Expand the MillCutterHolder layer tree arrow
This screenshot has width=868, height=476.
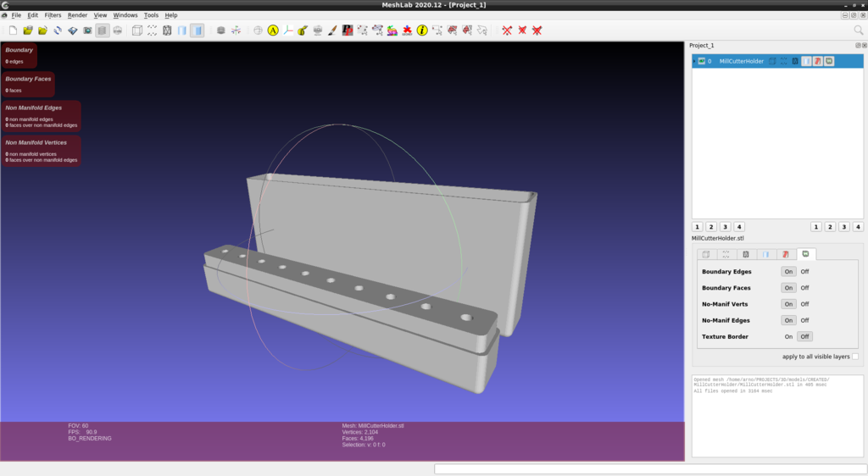694,61
